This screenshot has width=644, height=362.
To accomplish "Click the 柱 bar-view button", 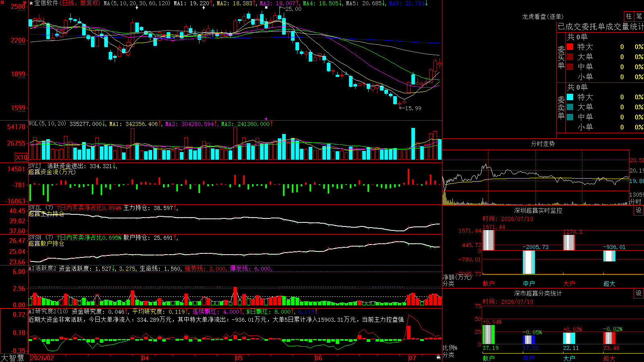I will click(629, 16).
